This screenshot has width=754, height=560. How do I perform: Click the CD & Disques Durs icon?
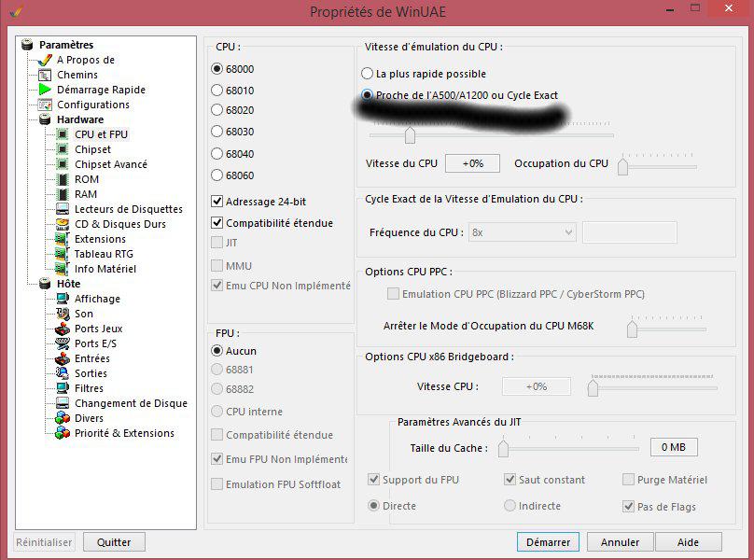point(63,224)
